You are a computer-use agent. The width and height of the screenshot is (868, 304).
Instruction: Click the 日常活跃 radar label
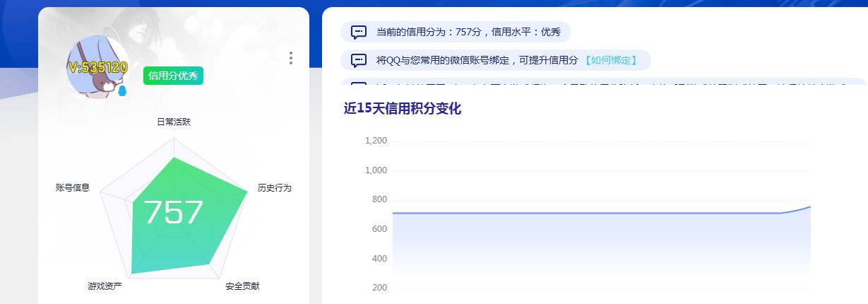coord(174,122)
